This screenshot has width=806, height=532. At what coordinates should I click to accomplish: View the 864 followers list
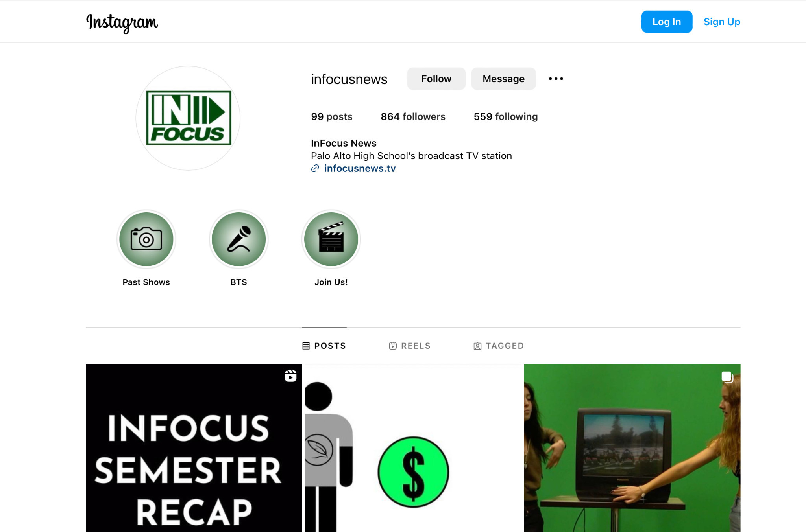tap(413, 116)
